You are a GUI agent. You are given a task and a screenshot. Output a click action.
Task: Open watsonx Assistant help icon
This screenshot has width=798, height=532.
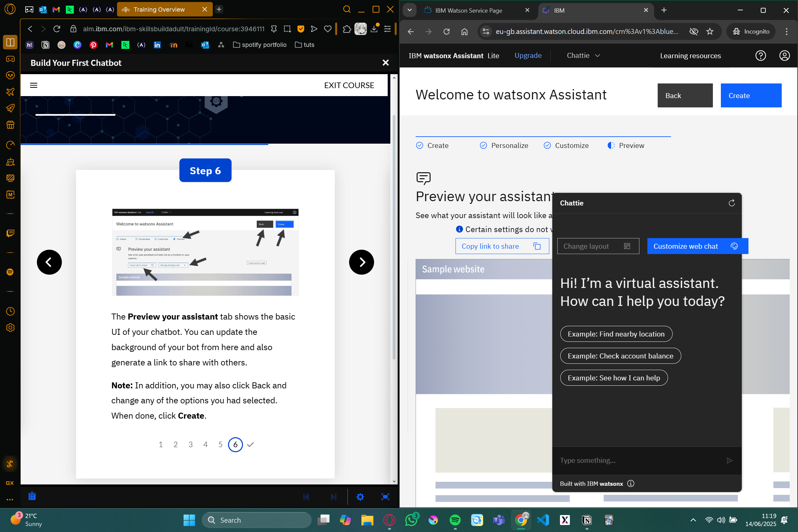(760, 55)
